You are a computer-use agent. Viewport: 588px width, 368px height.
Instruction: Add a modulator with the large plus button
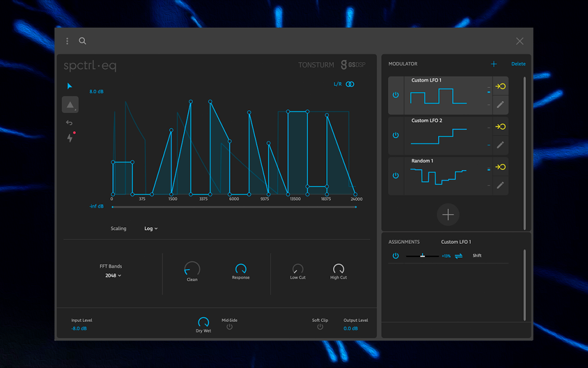(448, 215)
